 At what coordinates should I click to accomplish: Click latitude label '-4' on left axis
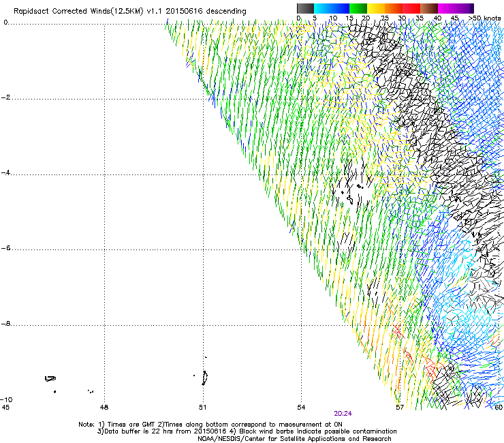(x=5, y=172)
